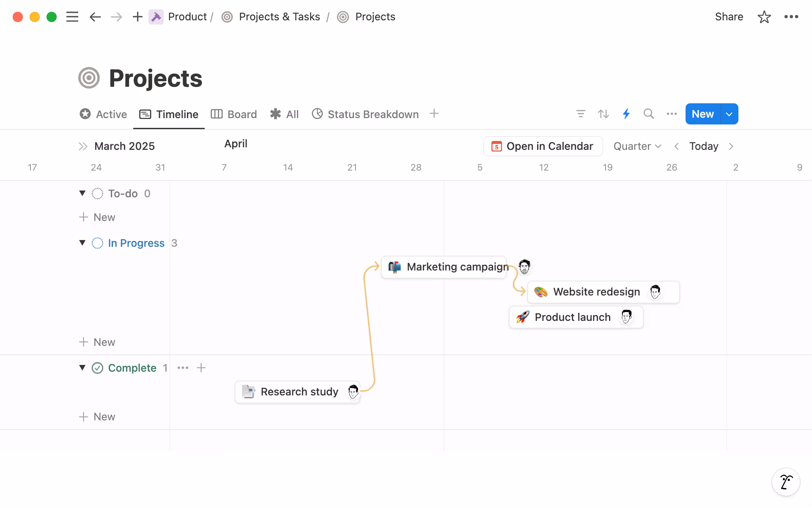
Task: Open the filter options icon
Action: pyautogui.click(x=581, y=114)
